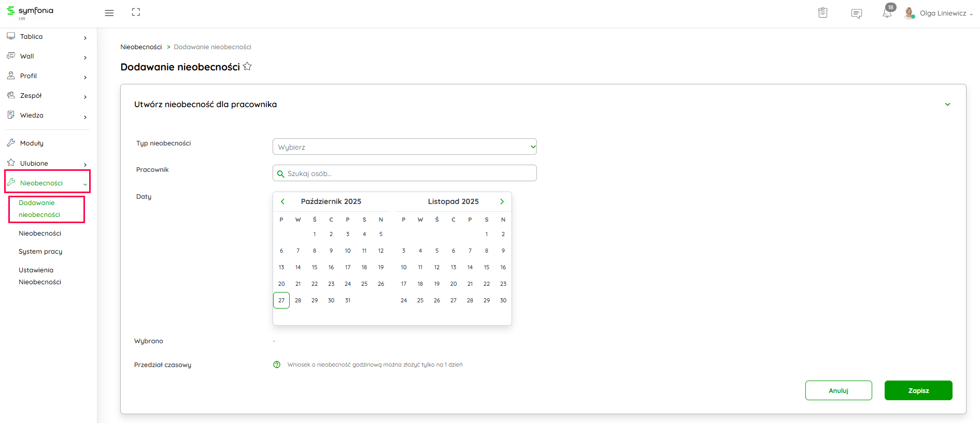Open notifications bell with 18 badge
Screen dimensions: 980x423
click(887, 13)
